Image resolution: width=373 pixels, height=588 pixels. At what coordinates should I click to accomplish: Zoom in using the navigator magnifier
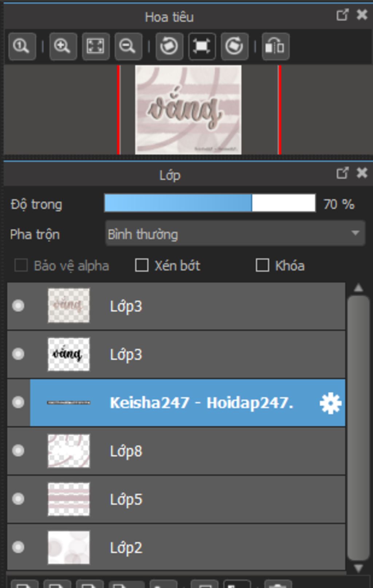click(63, 46)
